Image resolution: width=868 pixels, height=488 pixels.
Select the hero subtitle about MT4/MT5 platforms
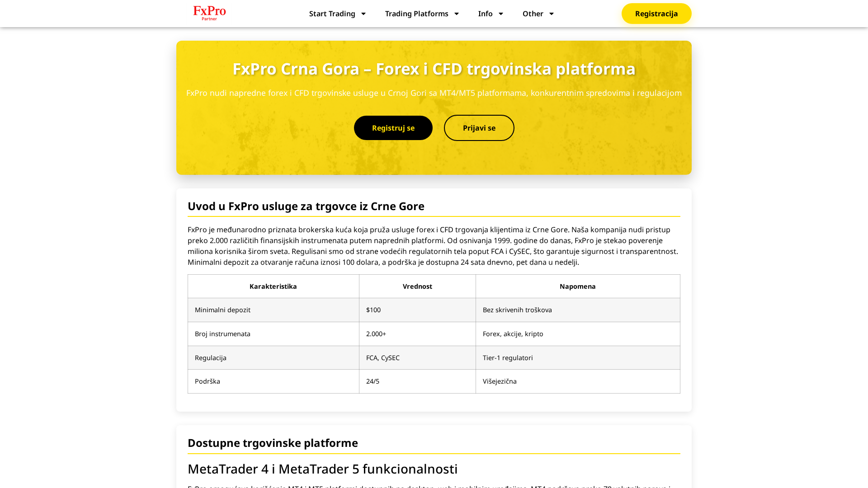point(434,93)
